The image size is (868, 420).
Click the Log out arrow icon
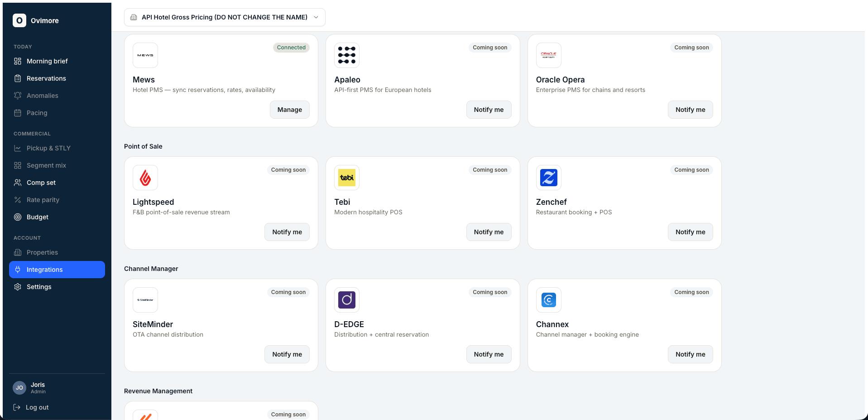pos(17,407)
